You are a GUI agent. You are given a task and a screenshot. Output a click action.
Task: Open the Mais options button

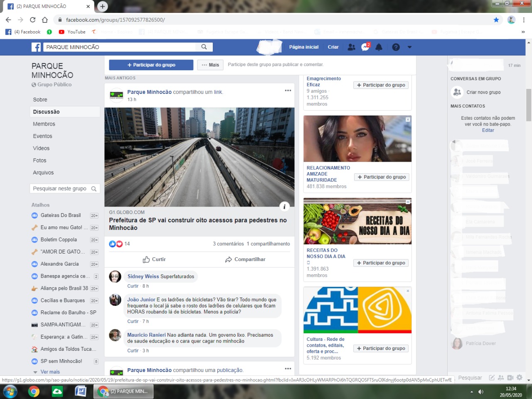coord(210,65)
